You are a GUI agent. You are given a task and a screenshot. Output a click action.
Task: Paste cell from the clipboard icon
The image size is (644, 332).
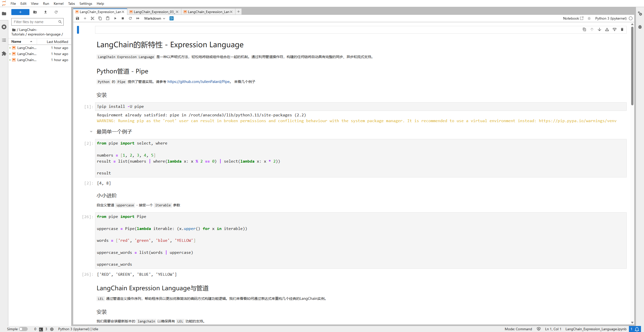[108, 18]
